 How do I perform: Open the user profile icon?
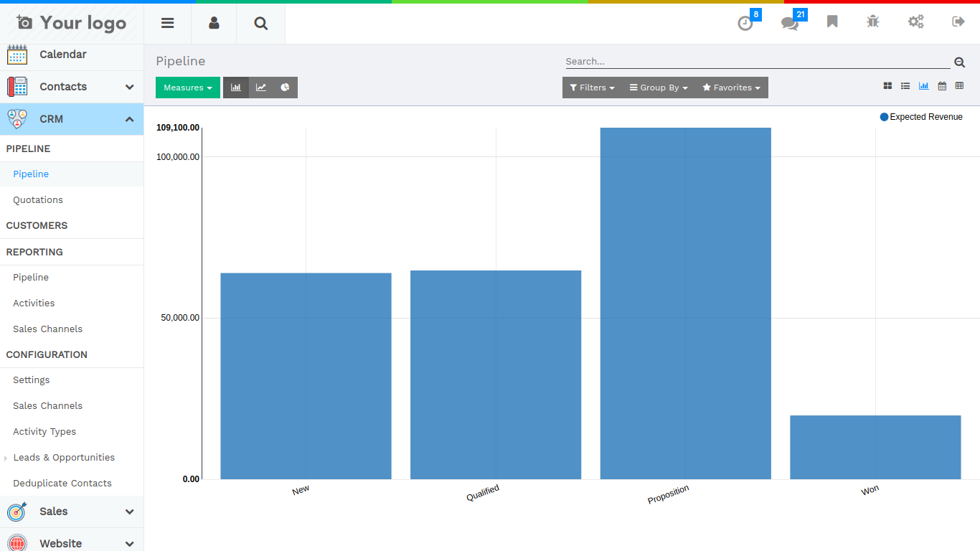[x=214, y=23]
